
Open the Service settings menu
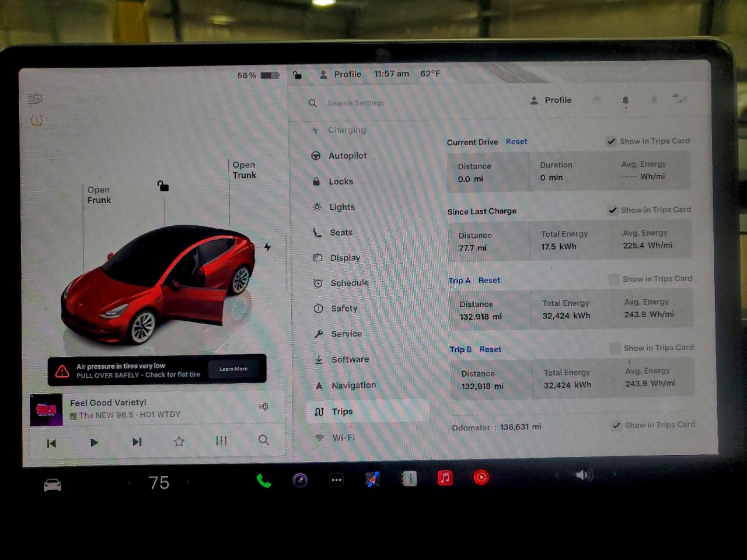[338, 334]
